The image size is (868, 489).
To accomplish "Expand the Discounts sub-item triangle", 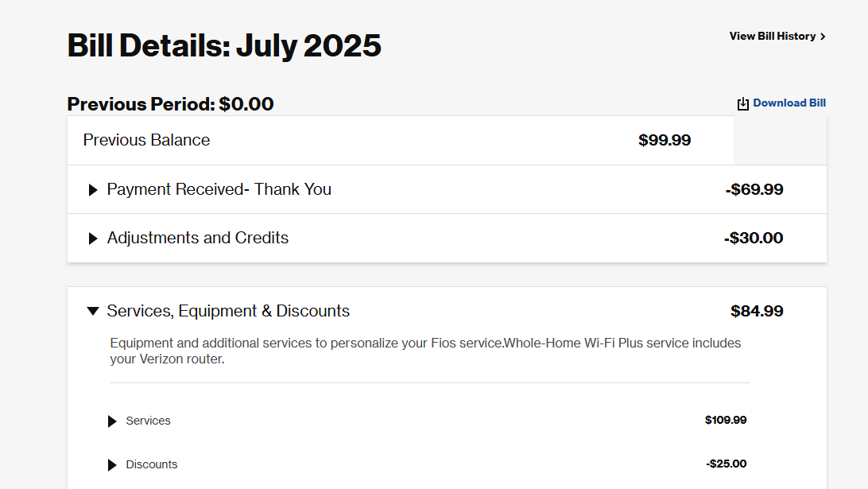I will point(112,465).
